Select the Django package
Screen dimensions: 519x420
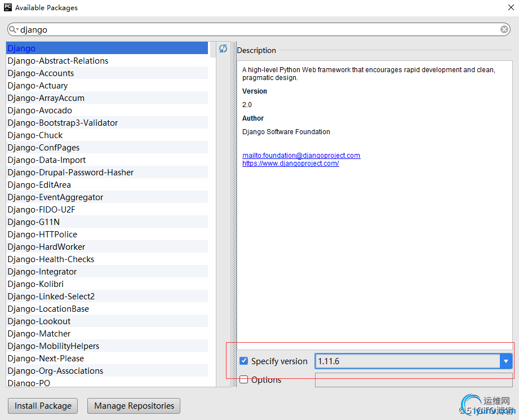[107, 48]
